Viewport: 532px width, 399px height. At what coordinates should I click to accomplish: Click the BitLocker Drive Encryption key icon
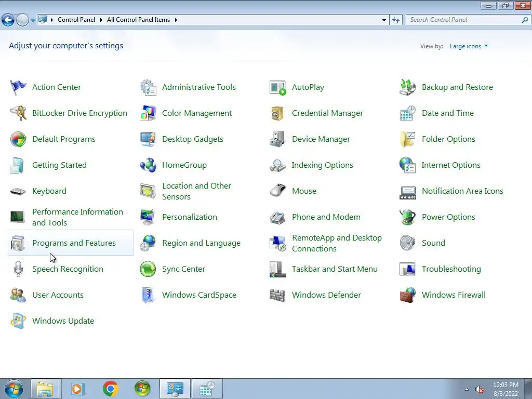18,113
